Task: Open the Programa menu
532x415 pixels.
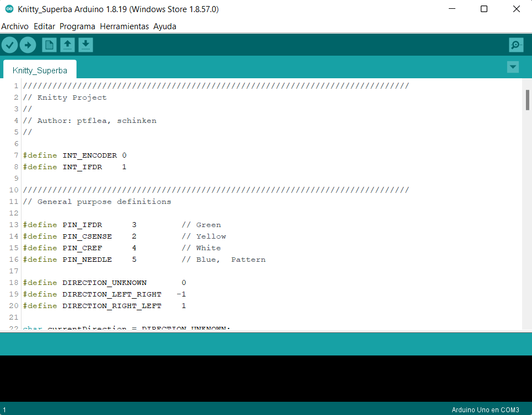Action: 77,26
